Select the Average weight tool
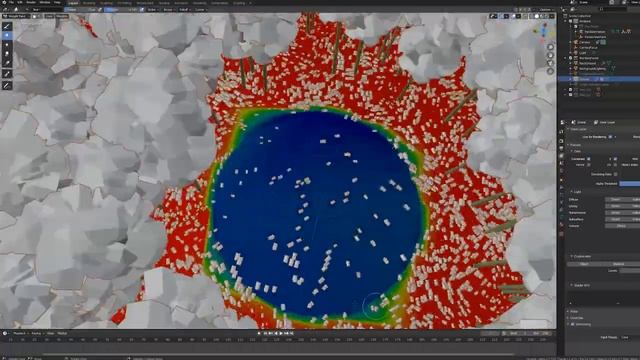This screenshot has height=360, width=640. (x=7, y=45)
